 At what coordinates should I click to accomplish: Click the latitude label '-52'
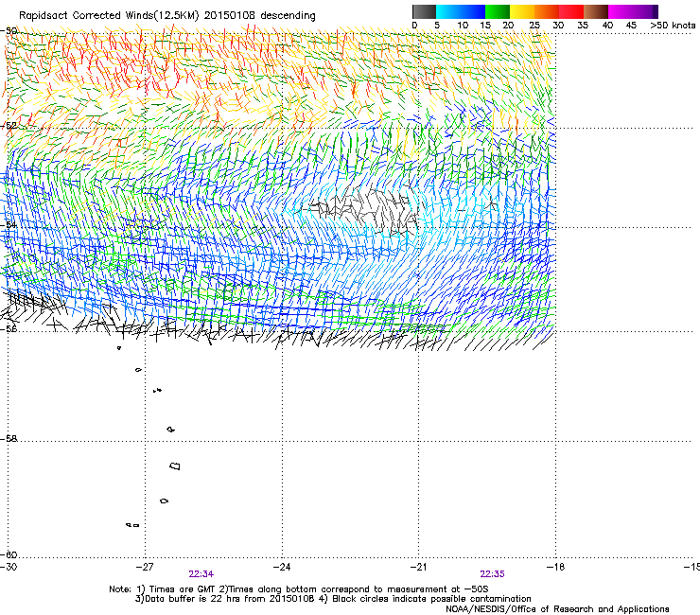point(9,126)
